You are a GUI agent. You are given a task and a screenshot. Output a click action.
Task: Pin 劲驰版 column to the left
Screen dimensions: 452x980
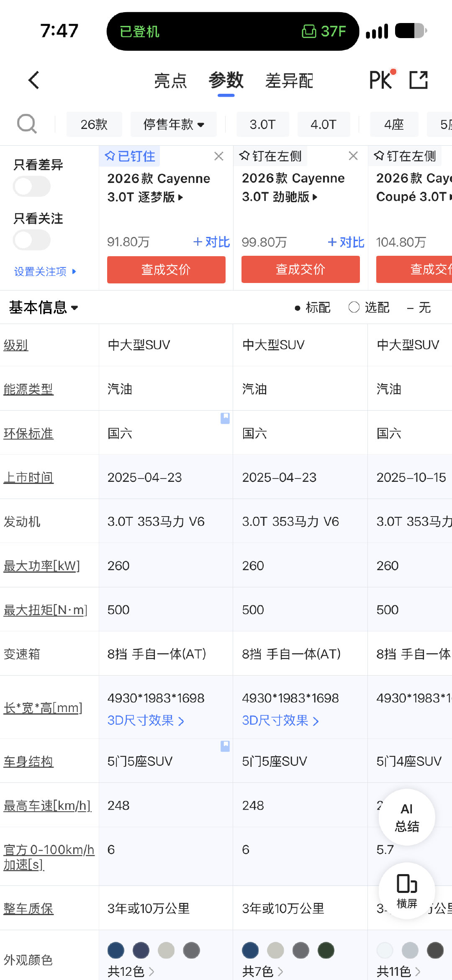click(270, 156)
